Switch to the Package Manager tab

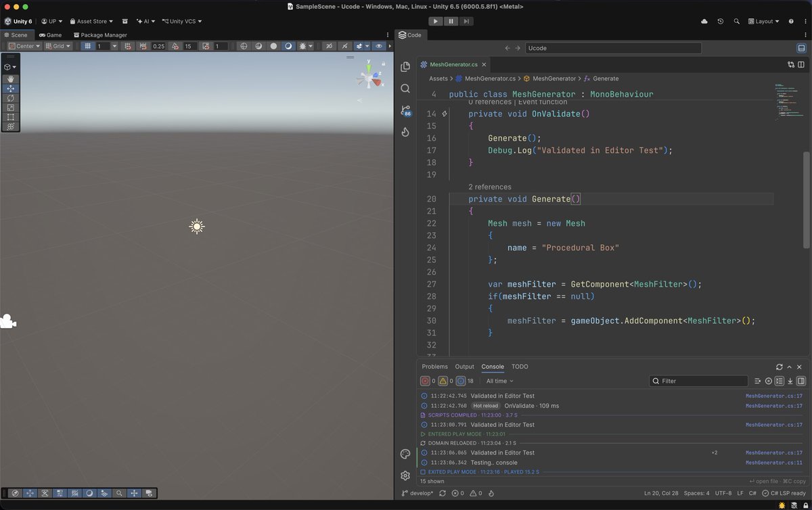coord(99,34)
